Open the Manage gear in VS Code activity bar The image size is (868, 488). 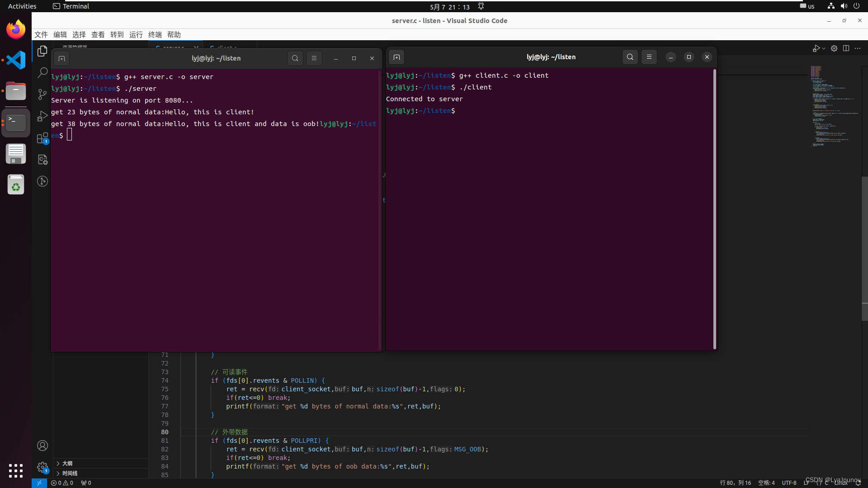(x=42, y=467)
